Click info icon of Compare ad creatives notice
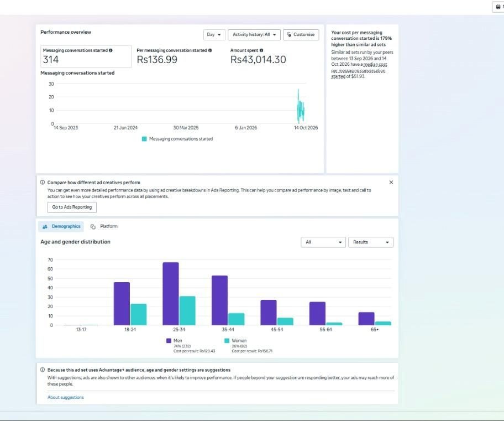Viewport: 504px width, 421px height. pos(43,182)
